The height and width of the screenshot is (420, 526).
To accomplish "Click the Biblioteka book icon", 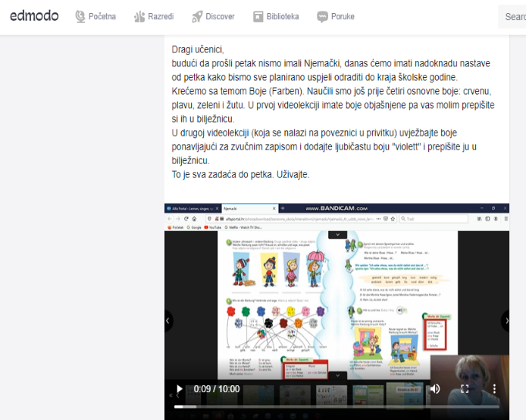I will coord(258,16).
